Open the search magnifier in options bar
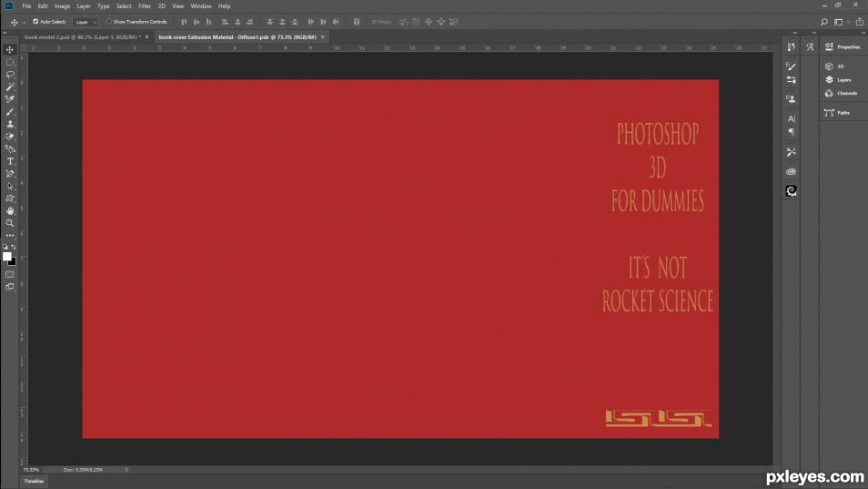Screen dimensions: 868x489 [823, 22]
